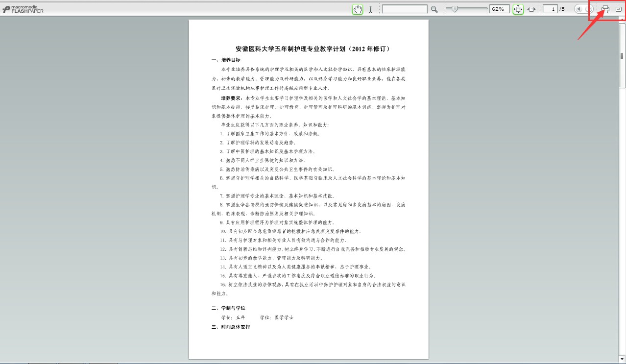
Task: Click the fit page toggle icon
Action: pos(518,9)
